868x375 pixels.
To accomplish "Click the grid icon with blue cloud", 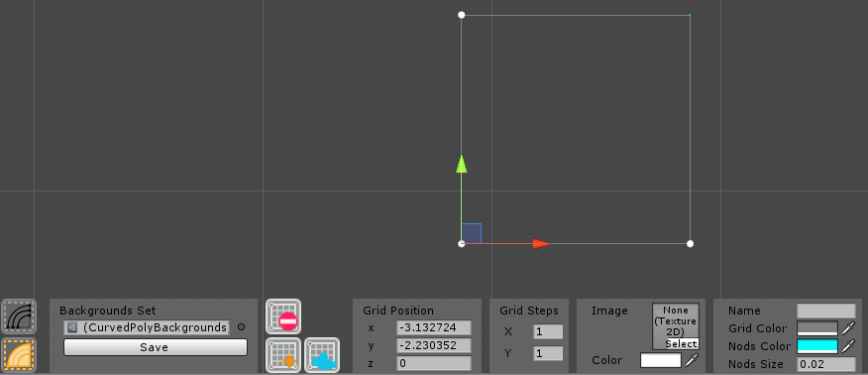I will (x=322, y=355).
